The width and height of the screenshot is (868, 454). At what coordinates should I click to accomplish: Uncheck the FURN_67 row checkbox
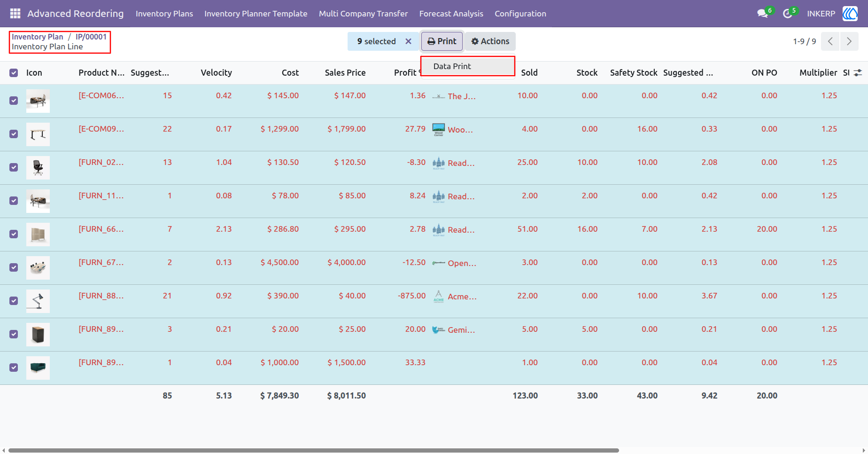point(14,267)
